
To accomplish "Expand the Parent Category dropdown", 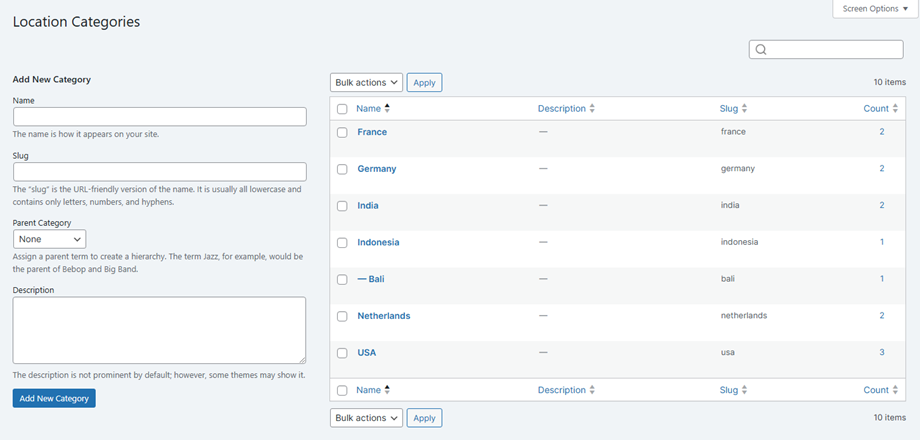I will (x=49, y=239).
